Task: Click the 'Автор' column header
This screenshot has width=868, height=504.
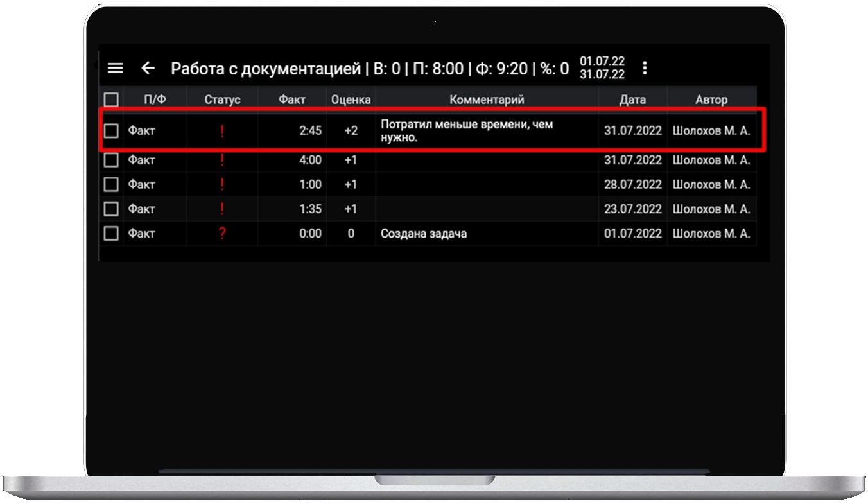Action: tap(711, 100)
